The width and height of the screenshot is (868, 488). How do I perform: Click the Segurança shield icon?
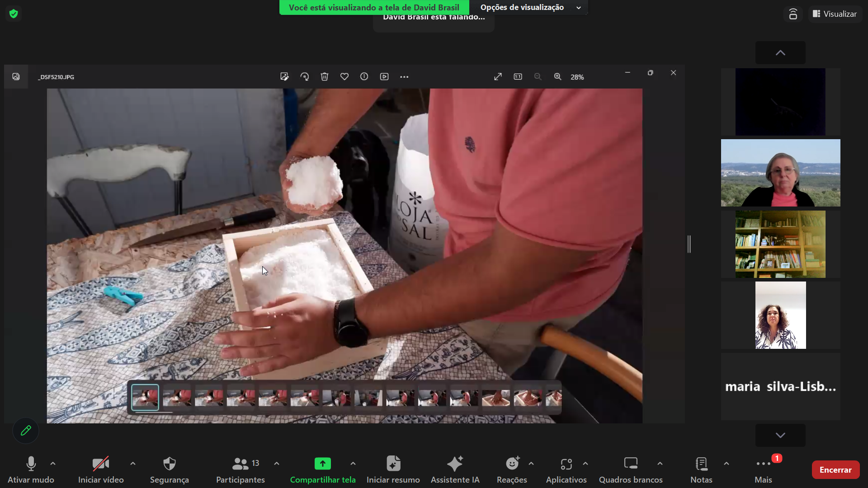[169, 464]
